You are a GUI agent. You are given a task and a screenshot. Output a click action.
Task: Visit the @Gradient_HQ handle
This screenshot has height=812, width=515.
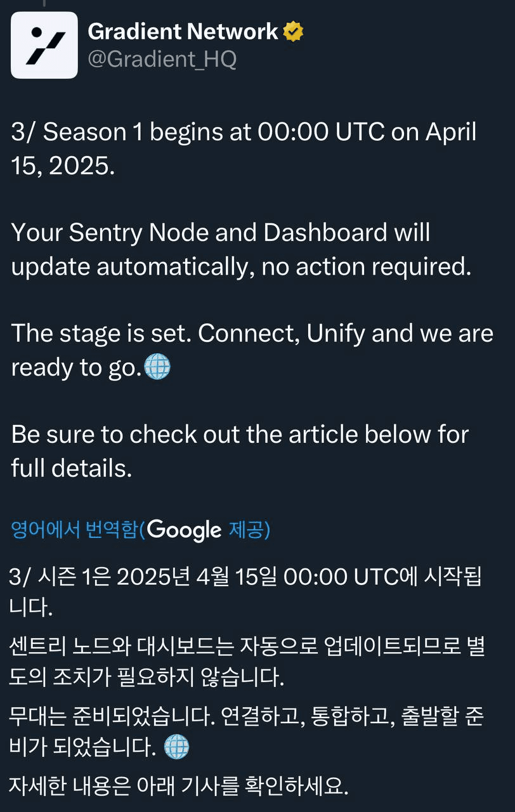click(x=162, y=59)
